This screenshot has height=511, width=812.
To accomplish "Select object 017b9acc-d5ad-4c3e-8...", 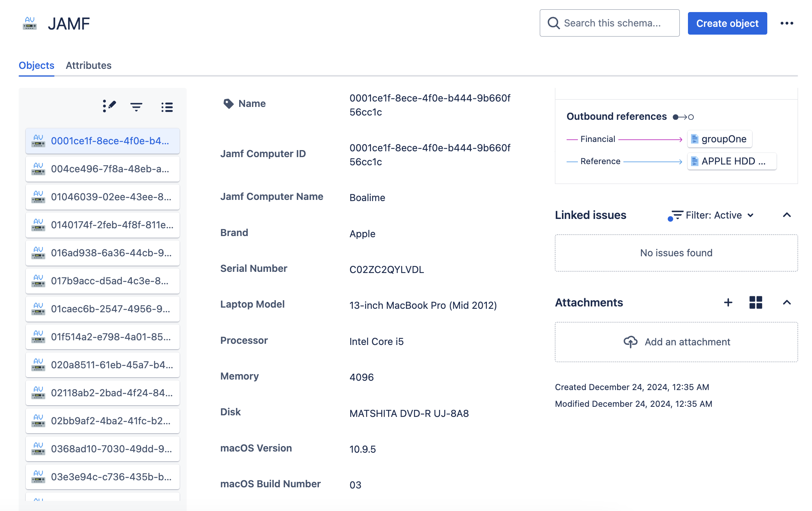I will (103, 281).
